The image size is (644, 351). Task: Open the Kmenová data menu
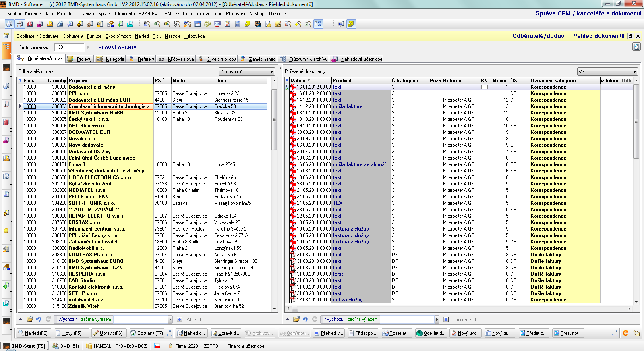39,13
